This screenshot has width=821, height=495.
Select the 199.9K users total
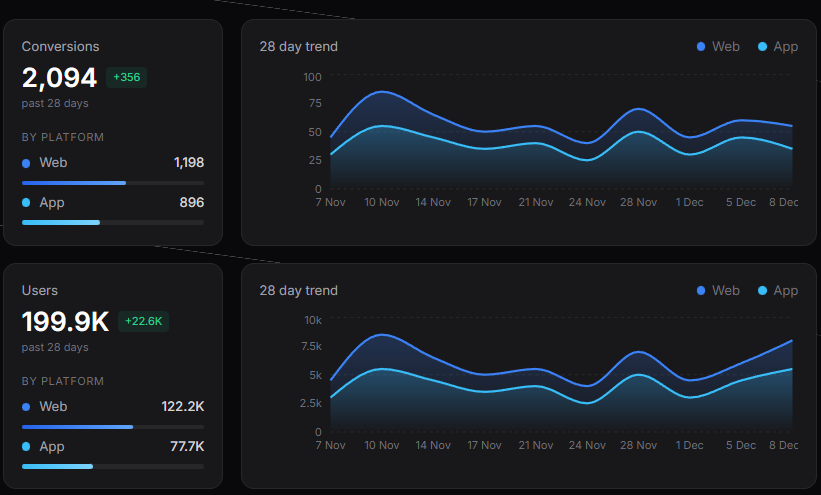tap(65, 322)
